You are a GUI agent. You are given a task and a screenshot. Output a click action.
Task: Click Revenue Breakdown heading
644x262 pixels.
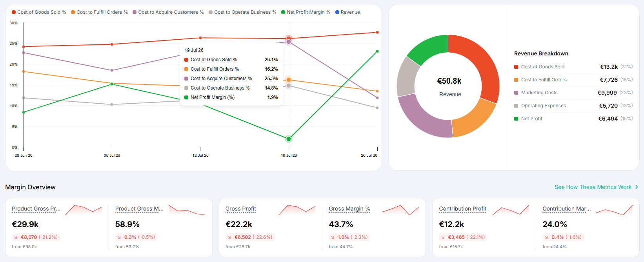541,53
